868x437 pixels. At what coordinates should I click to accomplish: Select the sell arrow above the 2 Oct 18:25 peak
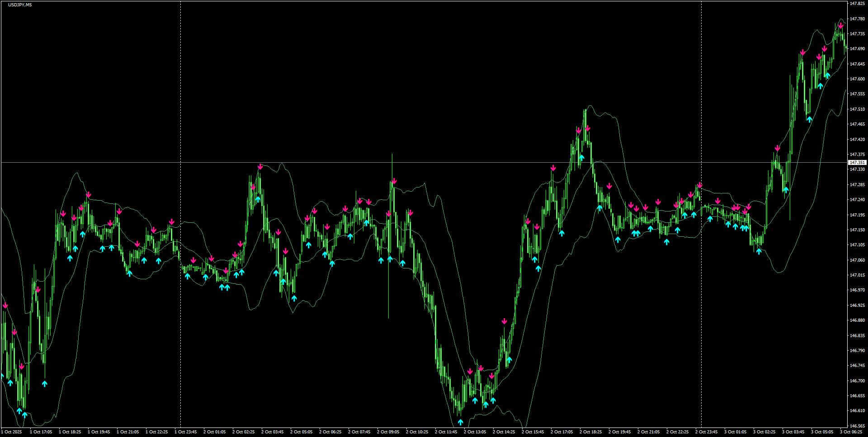click(587, 128)
